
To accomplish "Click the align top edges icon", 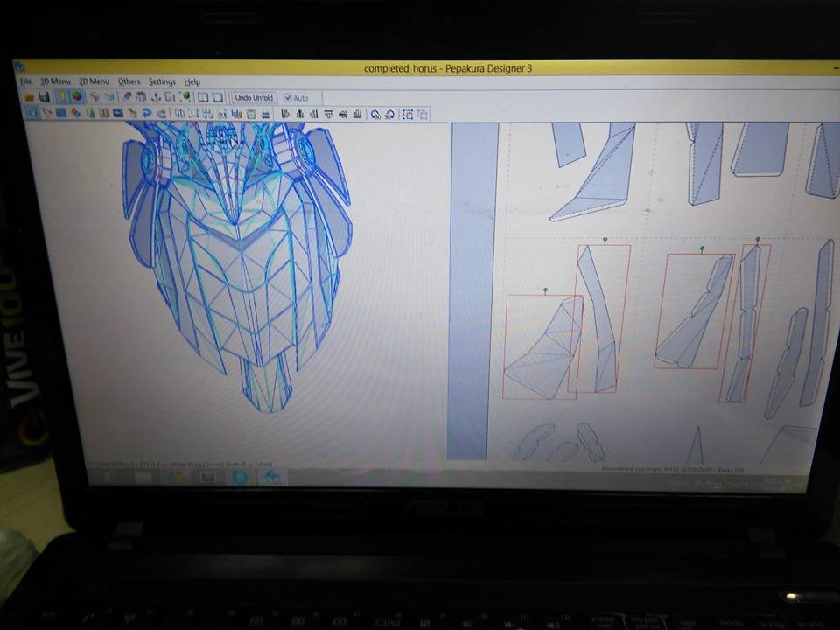I will pos(328,114).
